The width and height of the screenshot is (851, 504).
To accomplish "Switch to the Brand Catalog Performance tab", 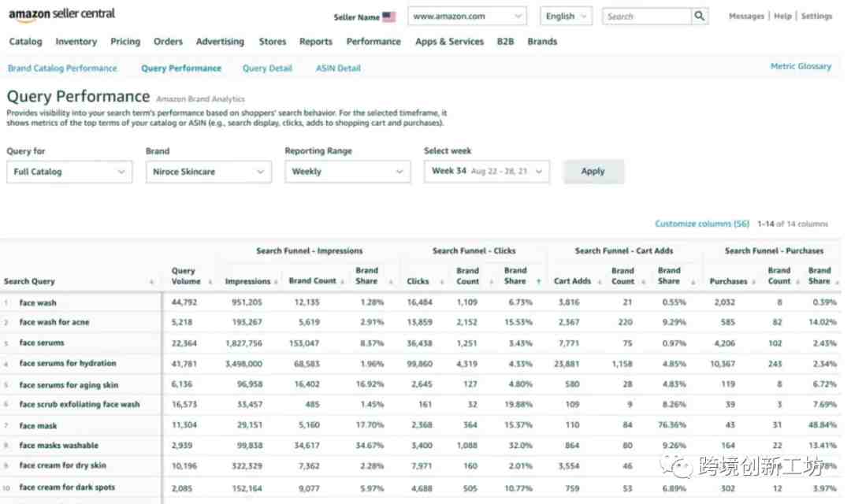I will point(62,69).
